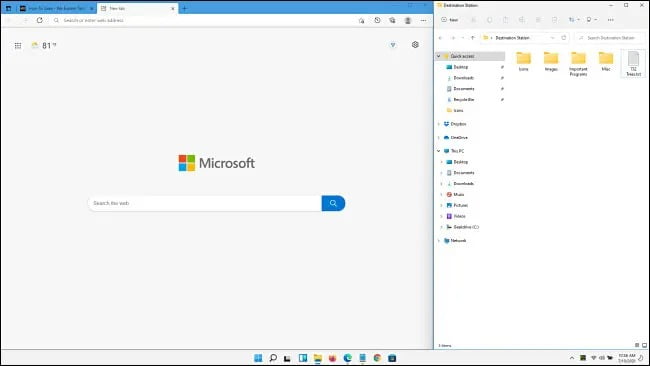Open the weather widget showing 81 degrees
The height and width of the screenshot is (366, 650).
coord(44,46)
